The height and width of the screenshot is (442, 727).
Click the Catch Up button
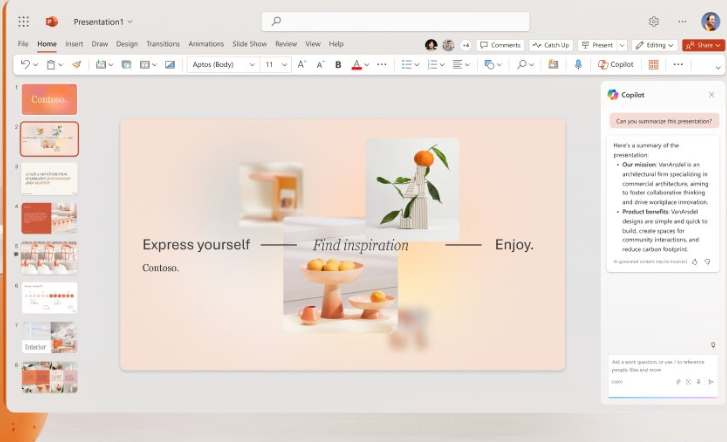tap(551, 45)
